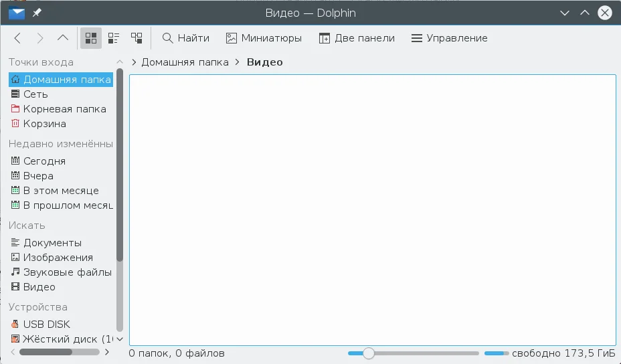Click Видео in the breadcrumb path

click(x=264, y=62)
